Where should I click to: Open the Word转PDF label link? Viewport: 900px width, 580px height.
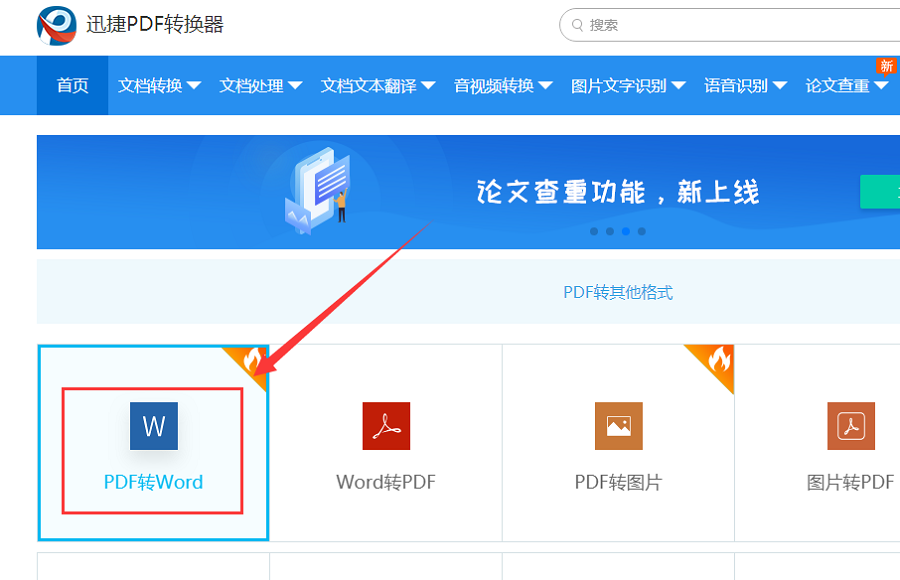[386, 482]
